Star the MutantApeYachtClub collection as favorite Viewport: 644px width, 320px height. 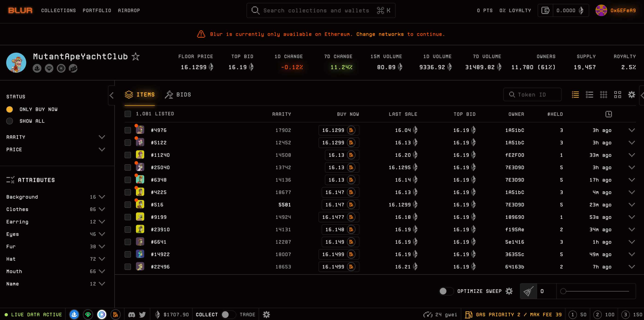click(x=135, y=57)
